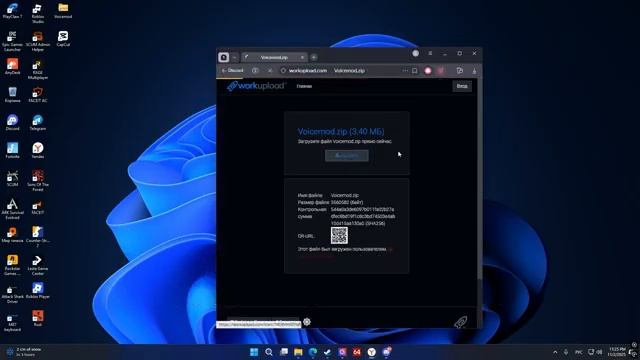Open a new browser tab with plus button
Screen dimensions: 640x360
[x=313, y=57]
